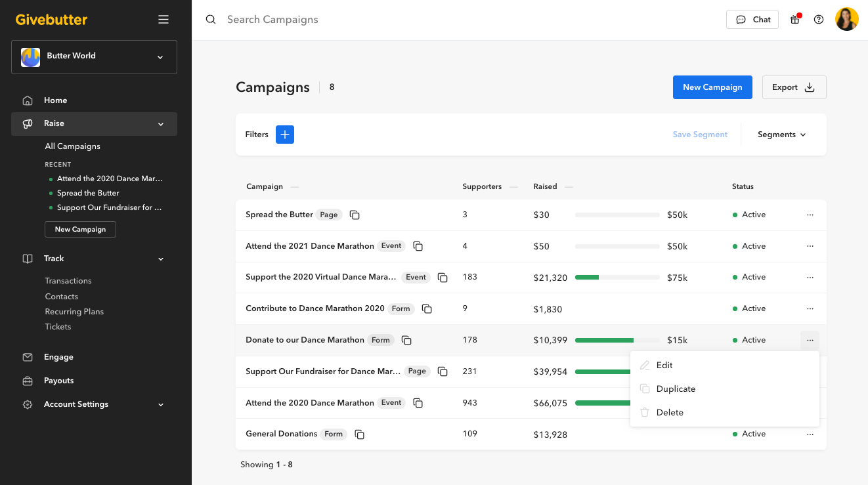
Task: Copy link for Donate to our Dance Marathon
Action: coord(406,340)
